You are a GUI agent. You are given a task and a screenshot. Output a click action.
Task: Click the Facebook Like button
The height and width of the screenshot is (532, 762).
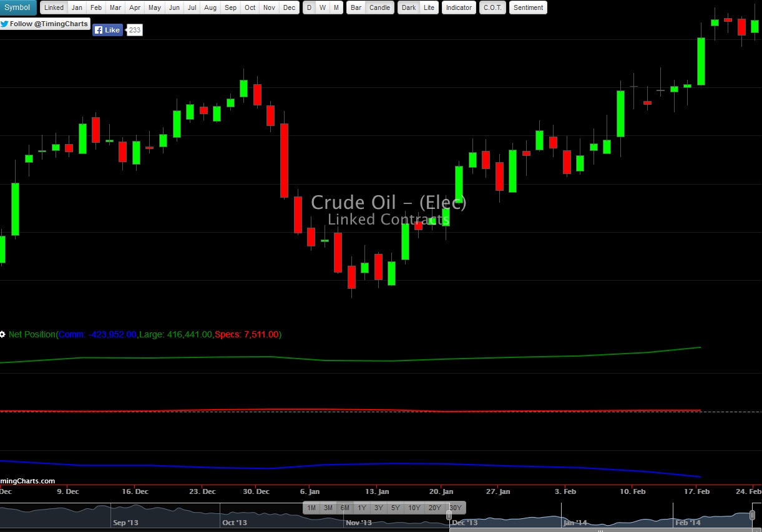pyautogui.click(x=107, y=29)
